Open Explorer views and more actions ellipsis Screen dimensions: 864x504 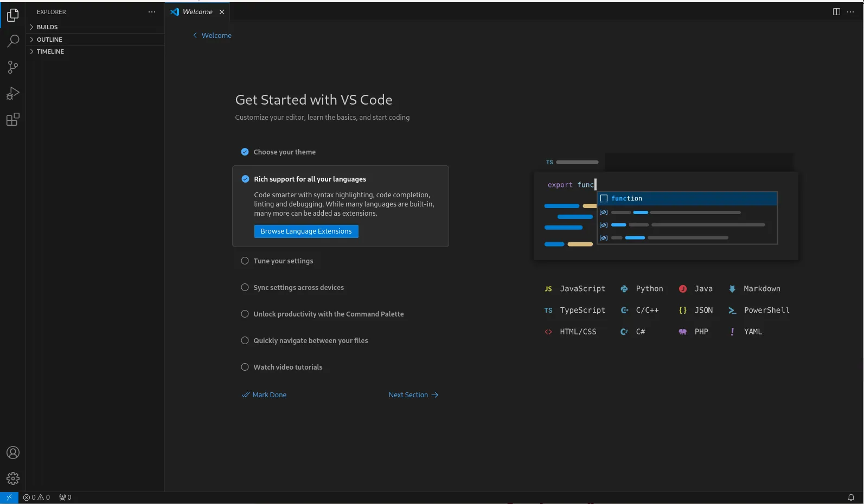(x=152, y=12)
